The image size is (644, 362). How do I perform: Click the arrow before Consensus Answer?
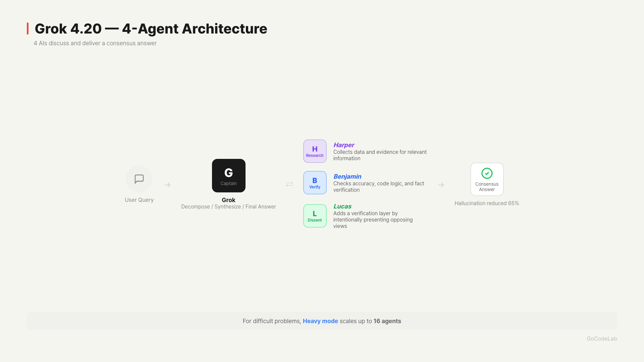(x=441, y=185)
